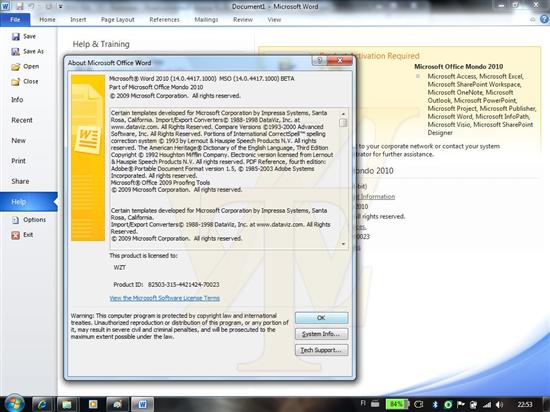
Task: Click the battery 84% indicator in taskbar
Action: click(x=396, y=404)
